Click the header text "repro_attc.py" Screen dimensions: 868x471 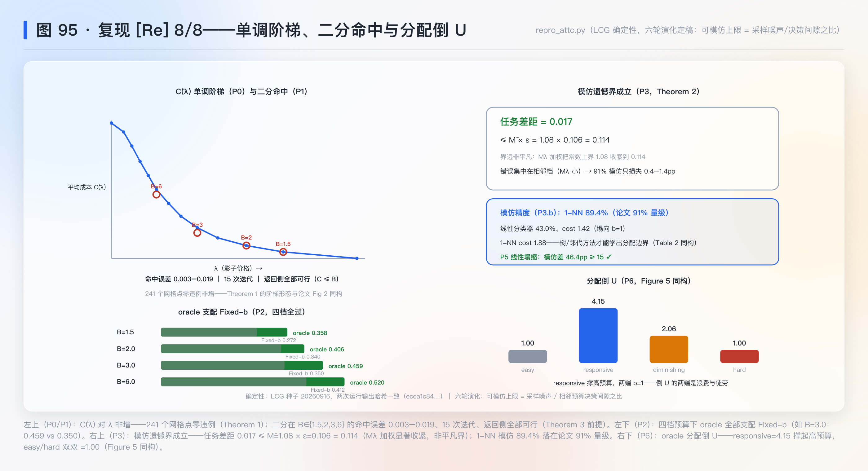pyautogui.click(x=560, y=30)
